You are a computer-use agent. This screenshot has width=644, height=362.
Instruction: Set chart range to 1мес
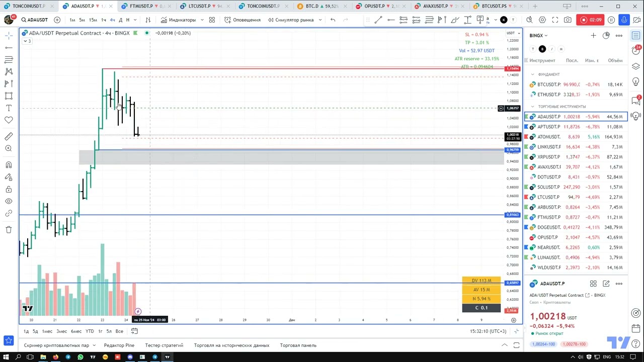(47, 331)
